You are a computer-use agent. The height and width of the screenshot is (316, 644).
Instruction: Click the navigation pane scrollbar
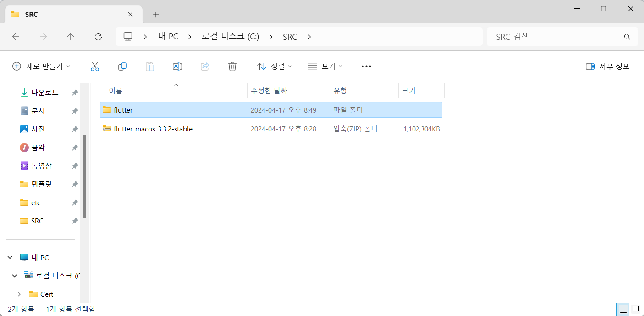[x=85, y=176]
